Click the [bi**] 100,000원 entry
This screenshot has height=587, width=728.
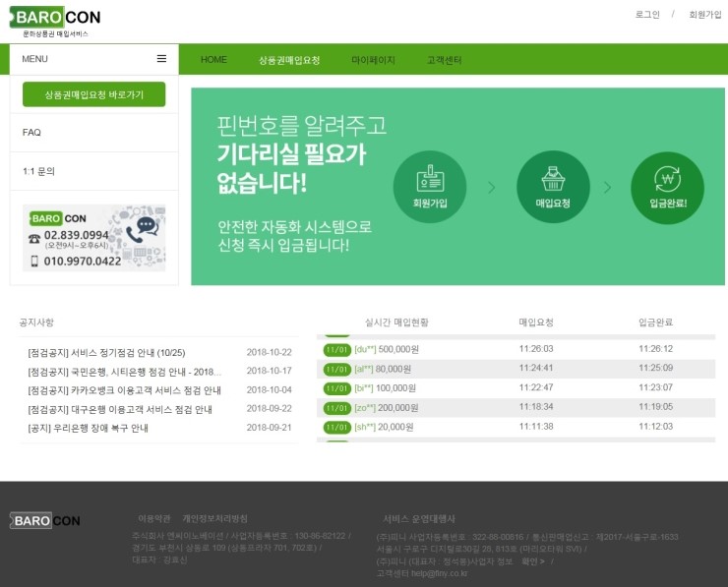tap(385, 388)
